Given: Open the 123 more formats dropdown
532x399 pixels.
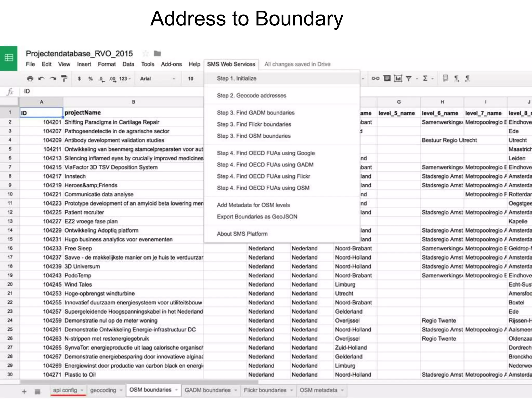Looking at the screenshot, I should pyautogui.click(x=125, y=78).
